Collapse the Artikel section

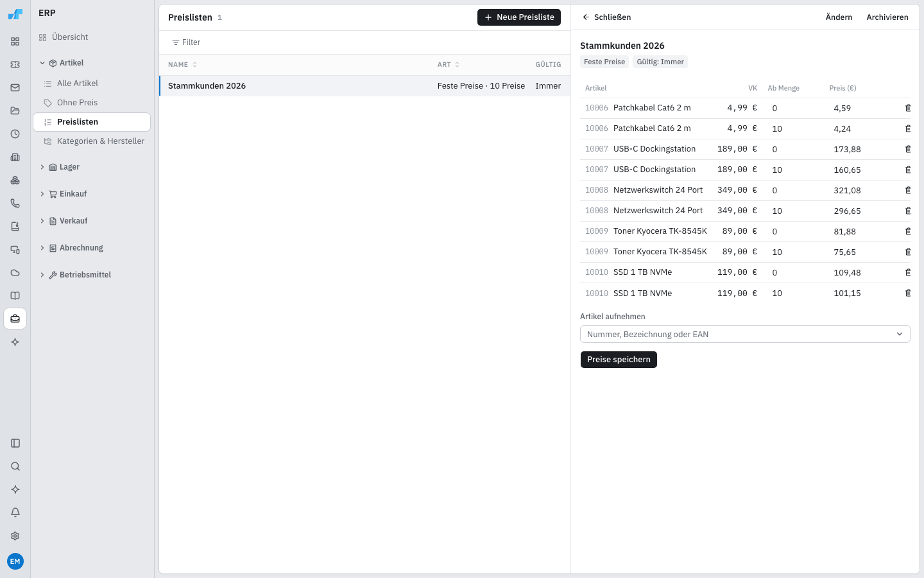[92, 63]
